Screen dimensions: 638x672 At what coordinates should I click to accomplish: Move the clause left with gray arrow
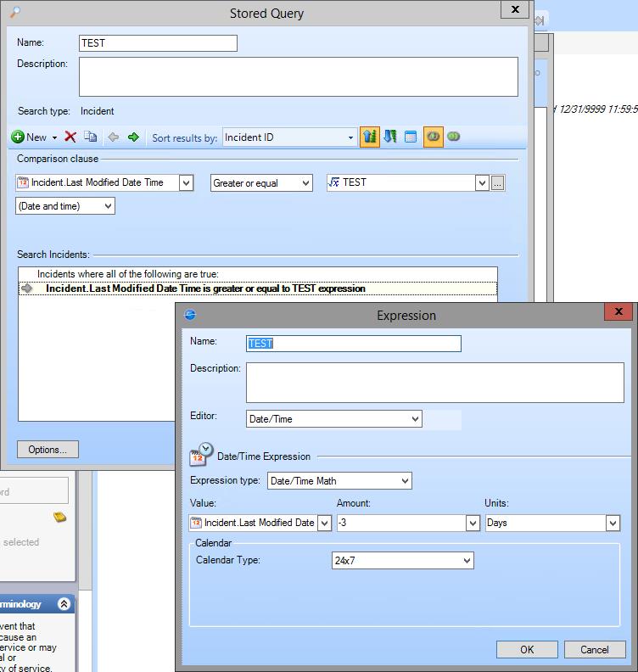tap(113, 137)
